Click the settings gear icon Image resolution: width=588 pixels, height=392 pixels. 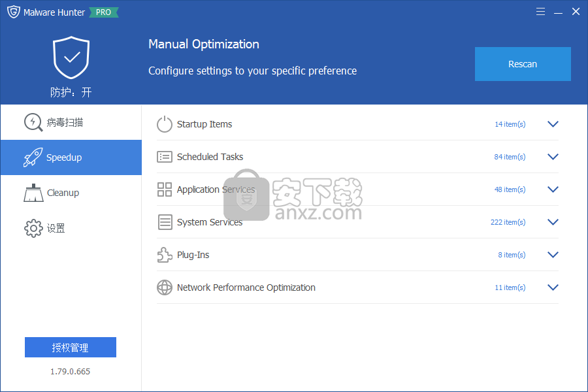point(33,228)
